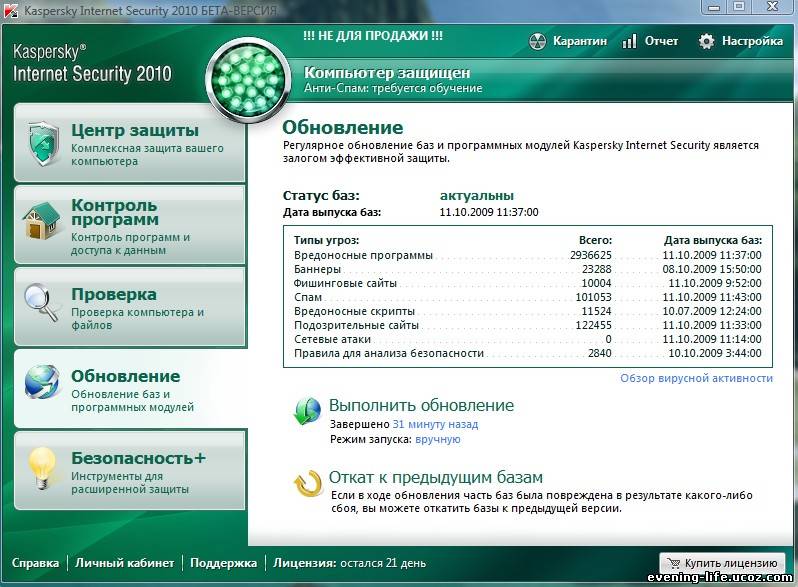This screenshot has width=798, height=587.
Task: Open Карантин via its radiation icon
Action: (x=537, y=41)
